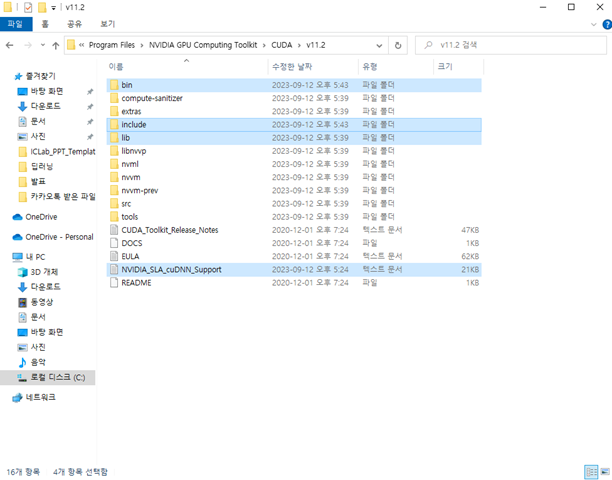Open 음악 under 내 PC
The width and height of the screenshot is (612, 480).
(38, 362)
